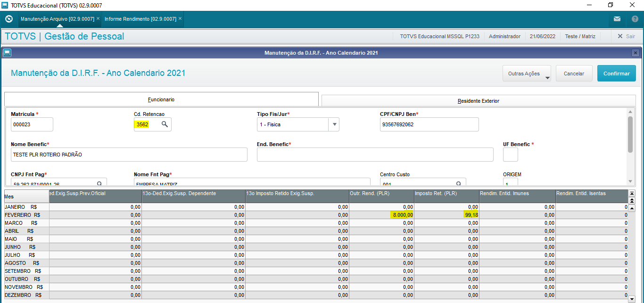
Task: Click the CPF/CNPJ Ben input field
Action: coord(429,124)
